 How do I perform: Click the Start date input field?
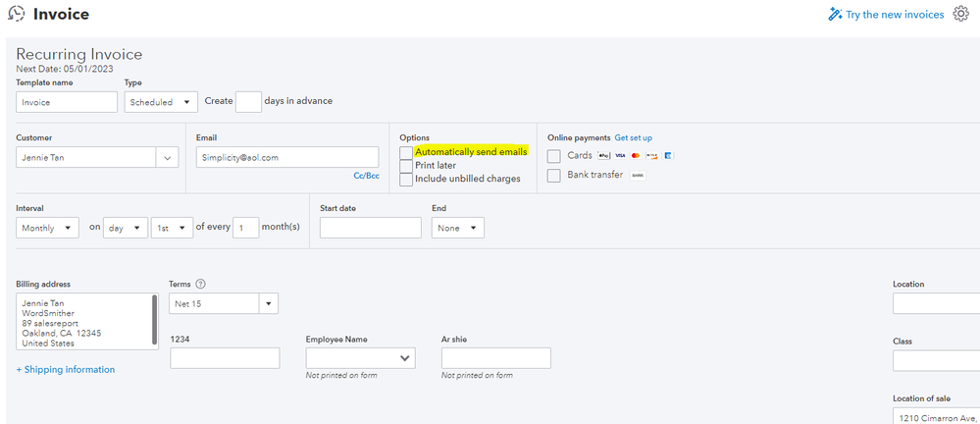(370, 228)
